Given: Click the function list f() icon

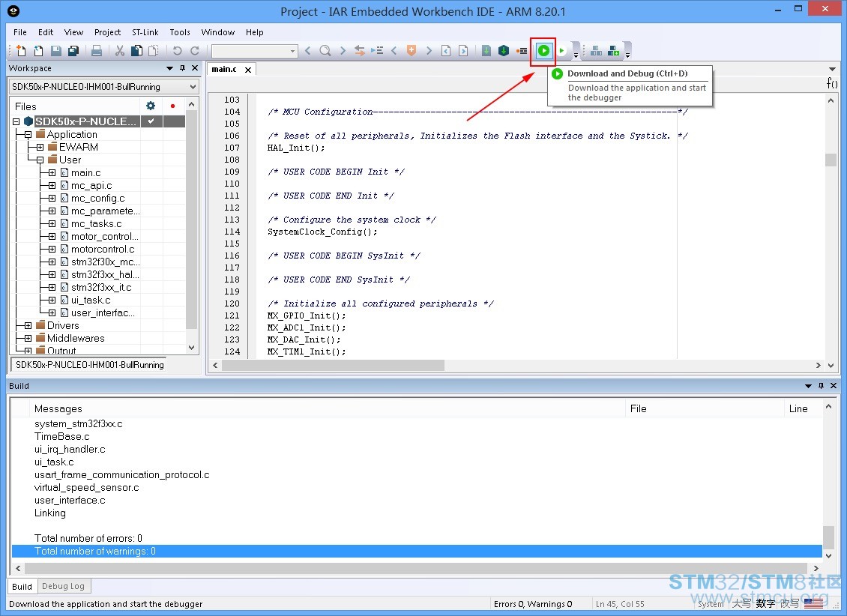Looking at the screenshot, I should tap(832, 83).
